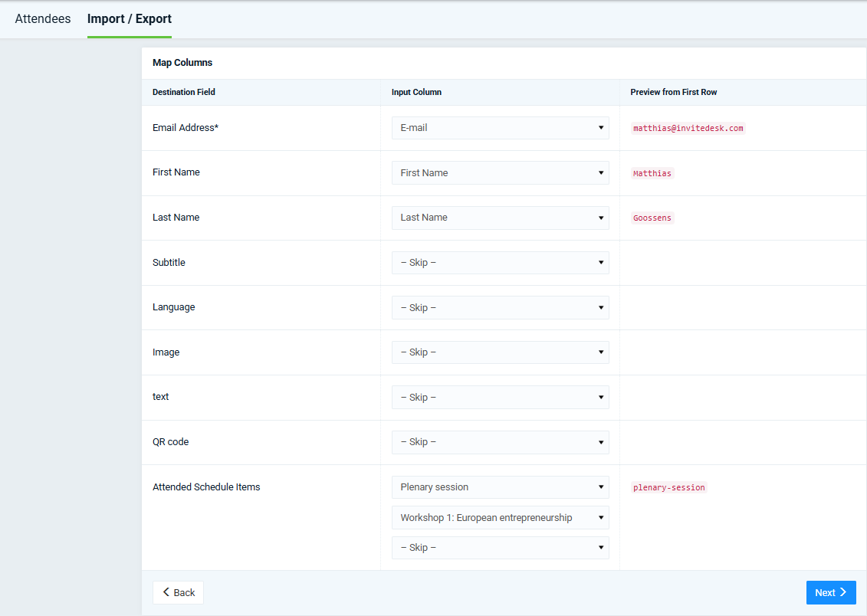Open the First Name input column dropdown
Viewport: 867px width, 616px height.
[x=500, y=173]
